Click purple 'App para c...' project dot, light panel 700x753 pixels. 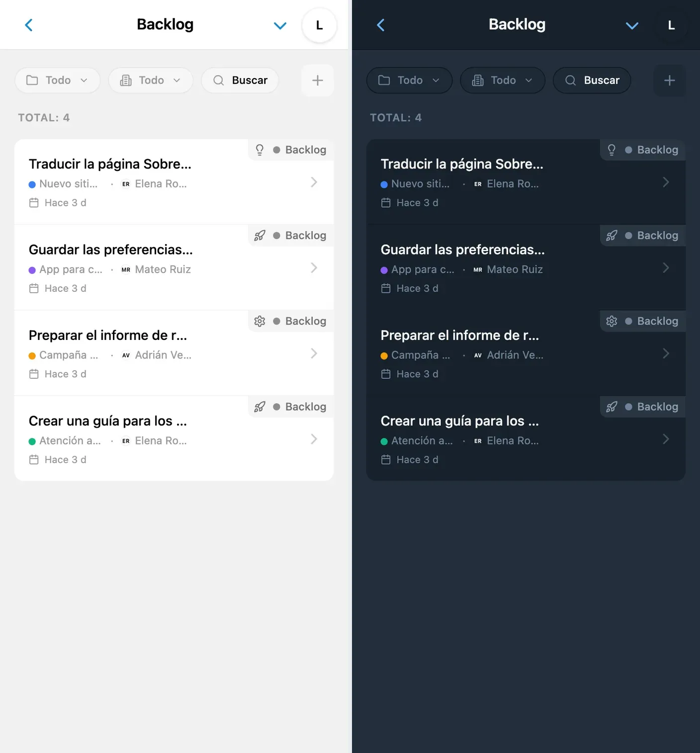(x=32, y=270)
